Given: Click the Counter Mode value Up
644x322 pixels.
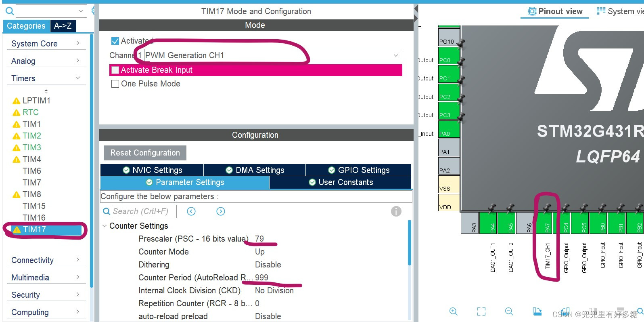Looking at the screenshot, I should [260, 252].
